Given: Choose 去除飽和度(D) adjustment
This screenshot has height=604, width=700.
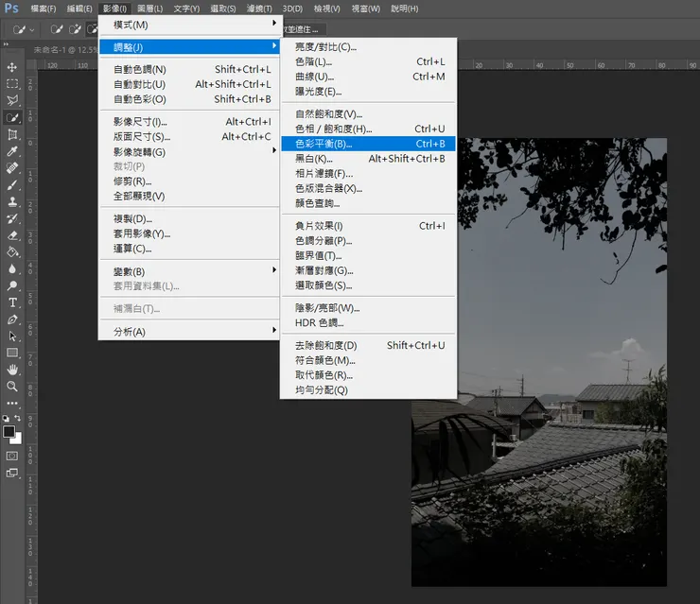Looking at the screenshot, I should tap(368, 345).
